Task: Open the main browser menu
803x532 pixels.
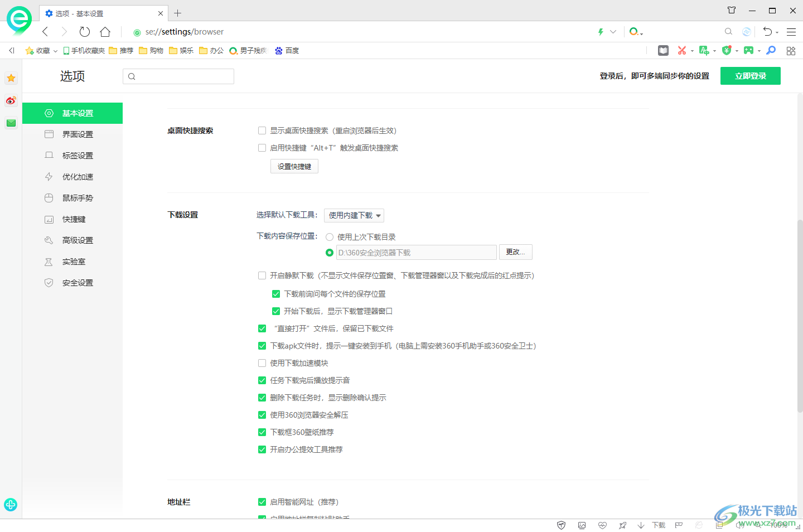Action: click(x=791, y=32)
